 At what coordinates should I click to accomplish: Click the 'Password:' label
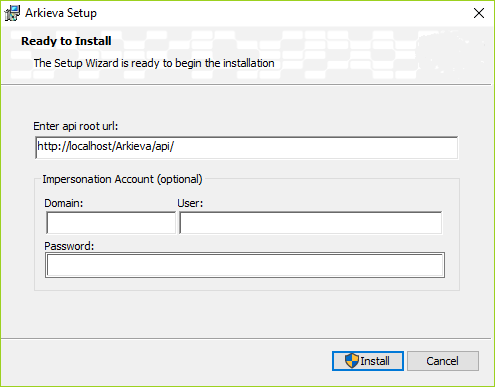click(x=69, y=246)
